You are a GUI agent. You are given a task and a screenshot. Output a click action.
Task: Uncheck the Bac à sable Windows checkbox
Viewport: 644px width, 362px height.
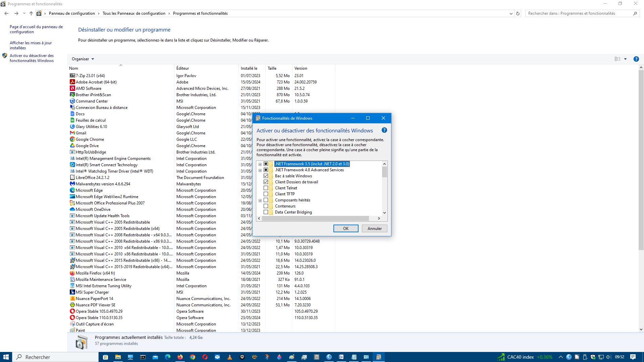[x=266, y=176]
